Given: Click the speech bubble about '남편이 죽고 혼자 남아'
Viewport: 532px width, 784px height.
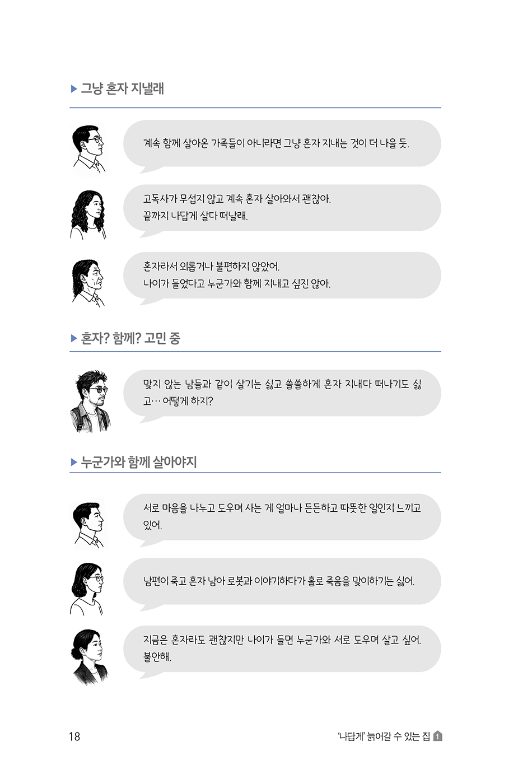Looking at the screenshot, I should 282,582.
